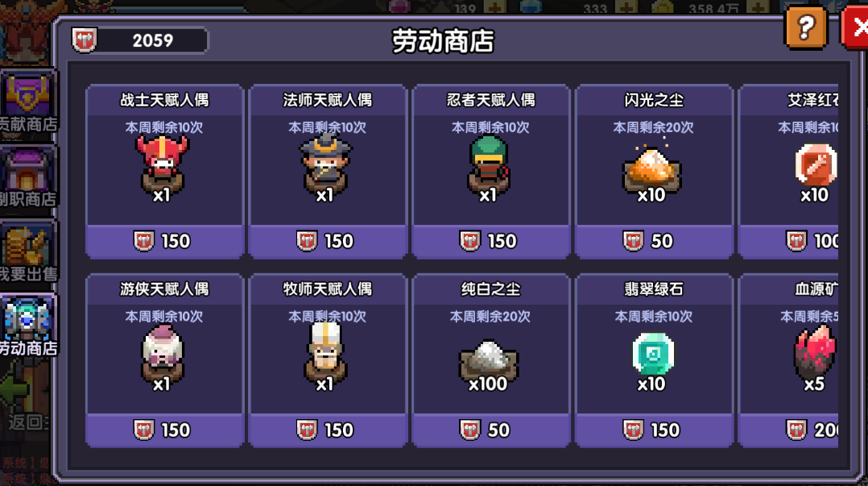This screenshot has height=486, width=868.
Task: Close the 劳动商店 window with red X
Action: [855, 27]
